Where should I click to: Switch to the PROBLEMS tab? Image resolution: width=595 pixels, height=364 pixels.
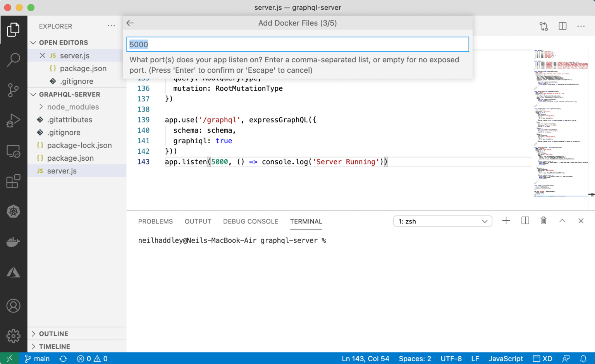(x=155, y=221)
